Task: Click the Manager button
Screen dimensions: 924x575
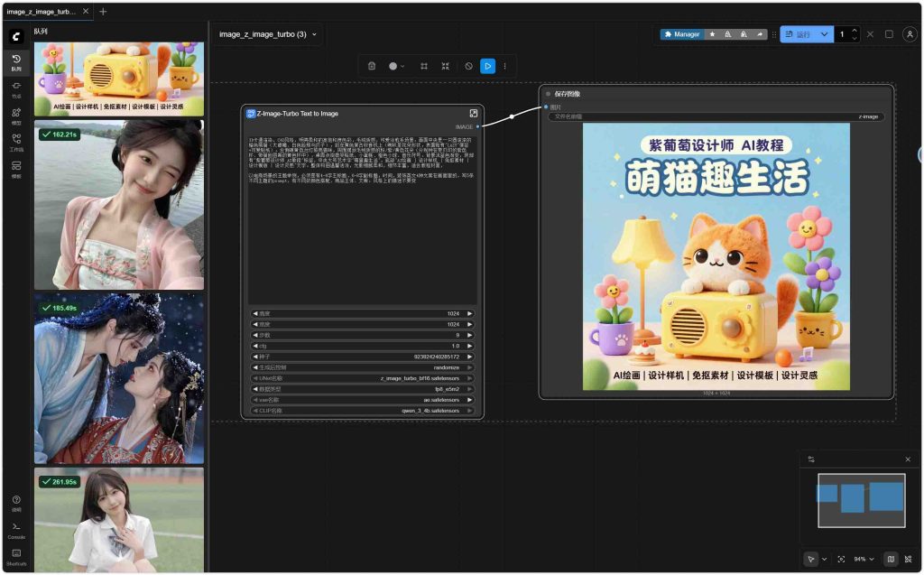Action: pyautogui.click(x=682, y=34)
